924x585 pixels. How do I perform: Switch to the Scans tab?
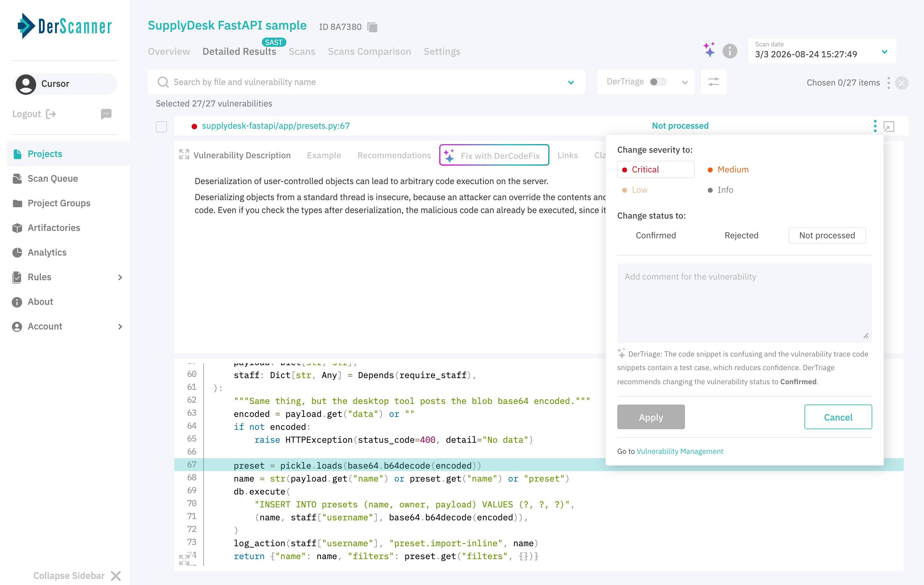[302, 51]
